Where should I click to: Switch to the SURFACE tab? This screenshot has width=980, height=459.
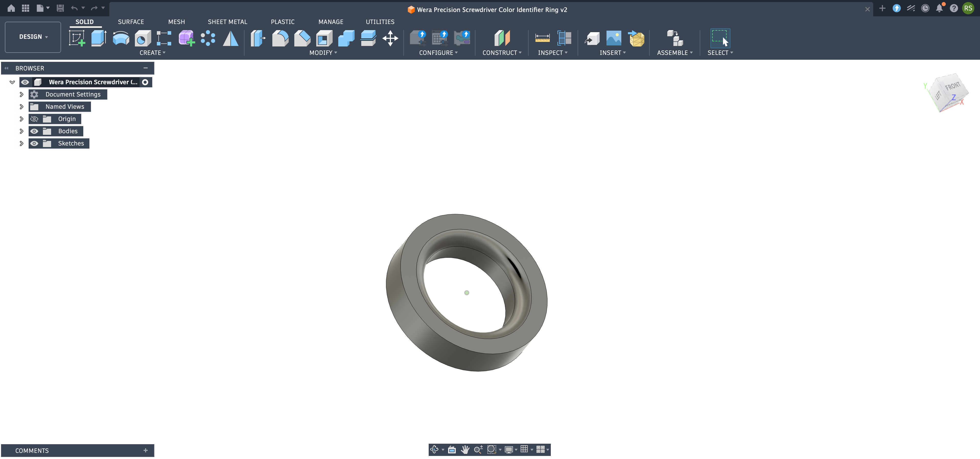131,22
